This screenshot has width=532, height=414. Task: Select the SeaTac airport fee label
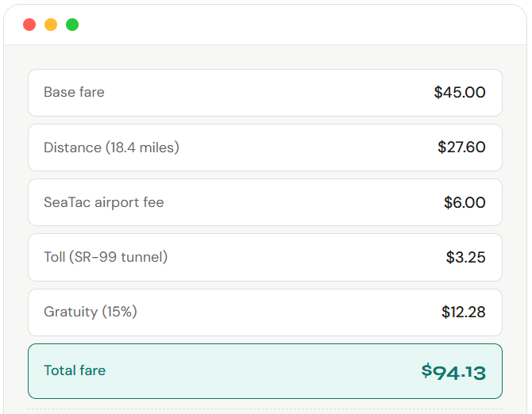coord(103,202)
